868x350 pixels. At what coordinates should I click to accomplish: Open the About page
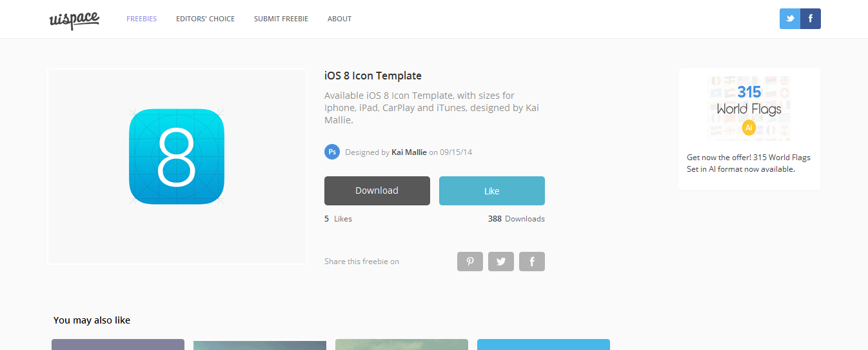[339, 19]
